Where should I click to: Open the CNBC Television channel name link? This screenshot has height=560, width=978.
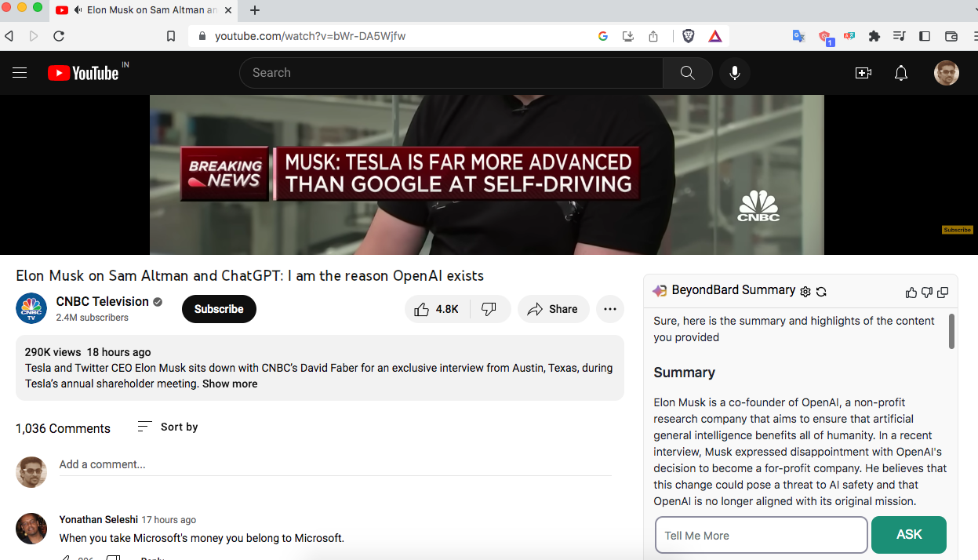point(102,301)
